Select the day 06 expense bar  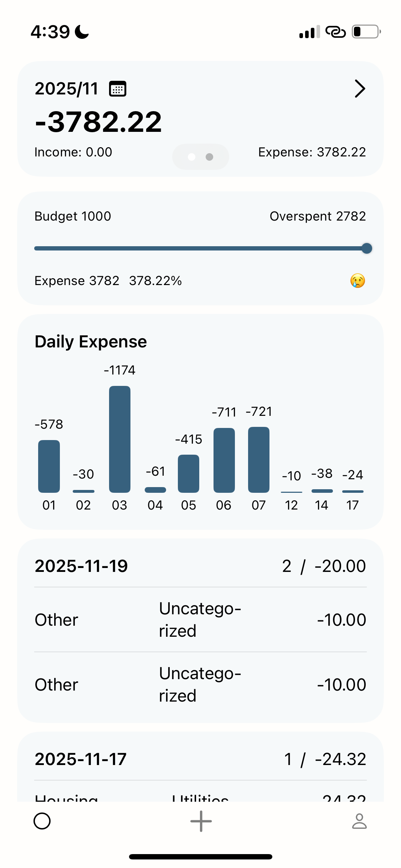224,460
